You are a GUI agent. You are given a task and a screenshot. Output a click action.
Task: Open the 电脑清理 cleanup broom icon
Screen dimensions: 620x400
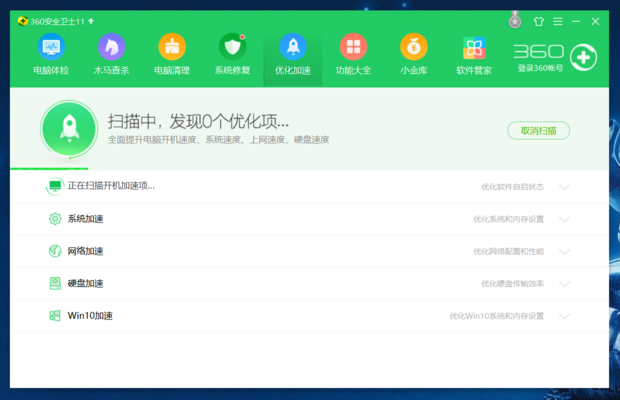[x=172, y=47]
